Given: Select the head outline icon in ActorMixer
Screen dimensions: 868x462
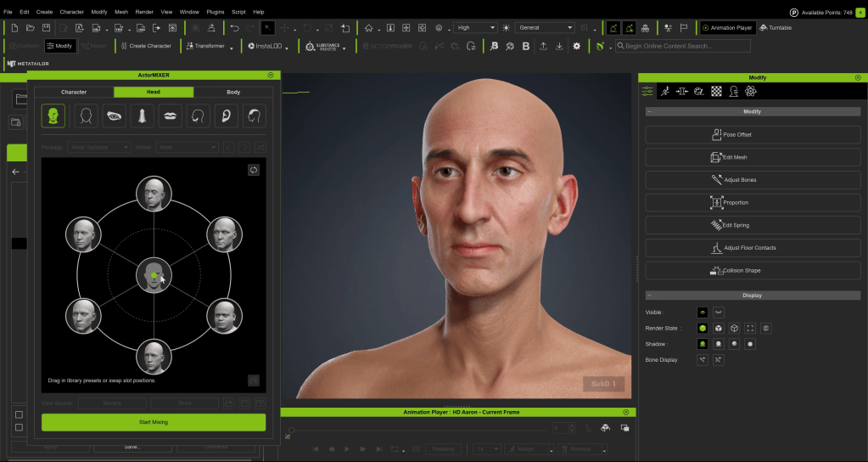Looking at the screenshot, I should point(86,115).
